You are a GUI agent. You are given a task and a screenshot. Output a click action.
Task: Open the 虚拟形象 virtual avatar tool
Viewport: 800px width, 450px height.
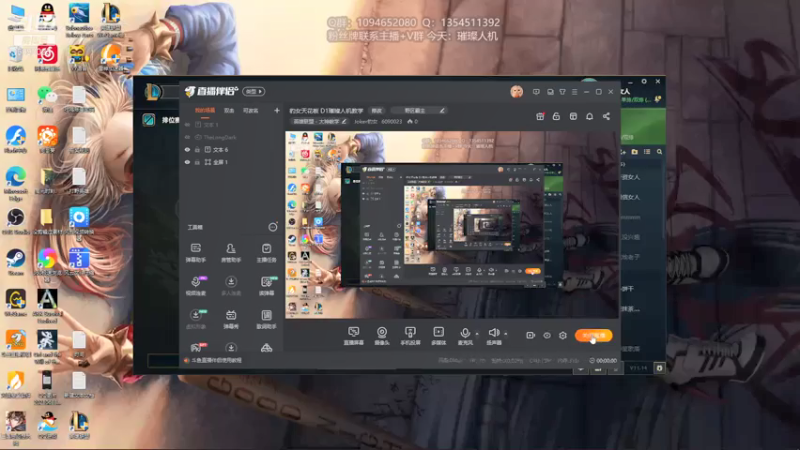(x=195, y=319)
